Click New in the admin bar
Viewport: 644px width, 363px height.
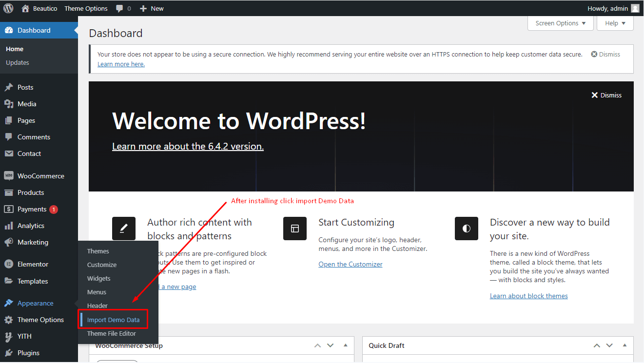coord(157,8)
